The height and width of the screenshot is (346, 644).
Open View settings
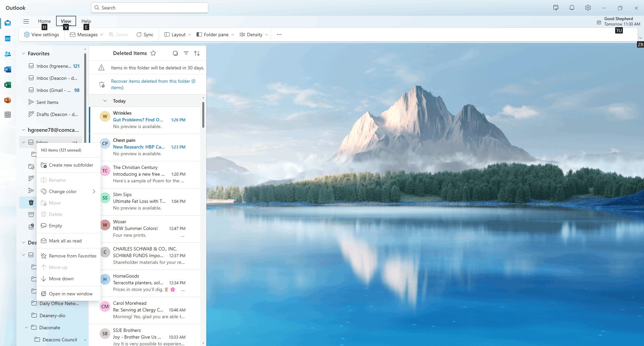(42, 34)
